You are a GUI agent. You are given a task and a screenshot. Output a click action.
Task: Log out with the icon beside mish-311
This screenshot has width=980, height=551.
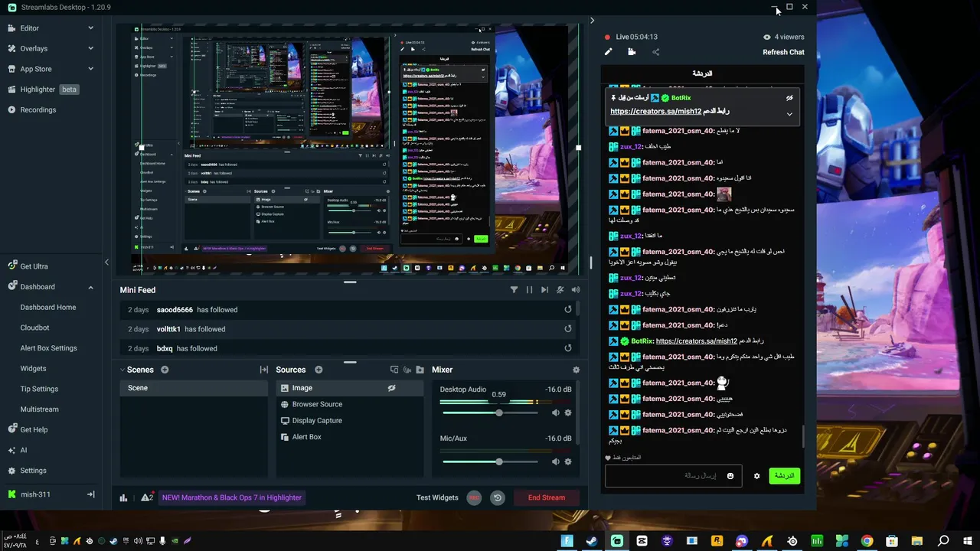click(90, 494)
